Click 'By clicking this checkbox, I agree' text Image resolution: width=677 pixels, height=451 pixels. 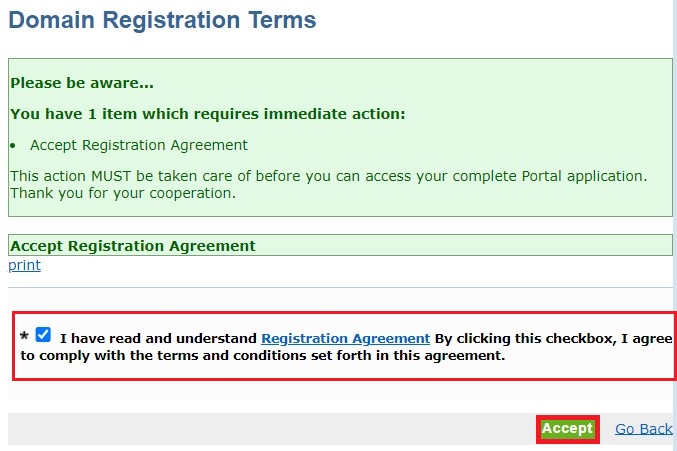tap(554, 339)
